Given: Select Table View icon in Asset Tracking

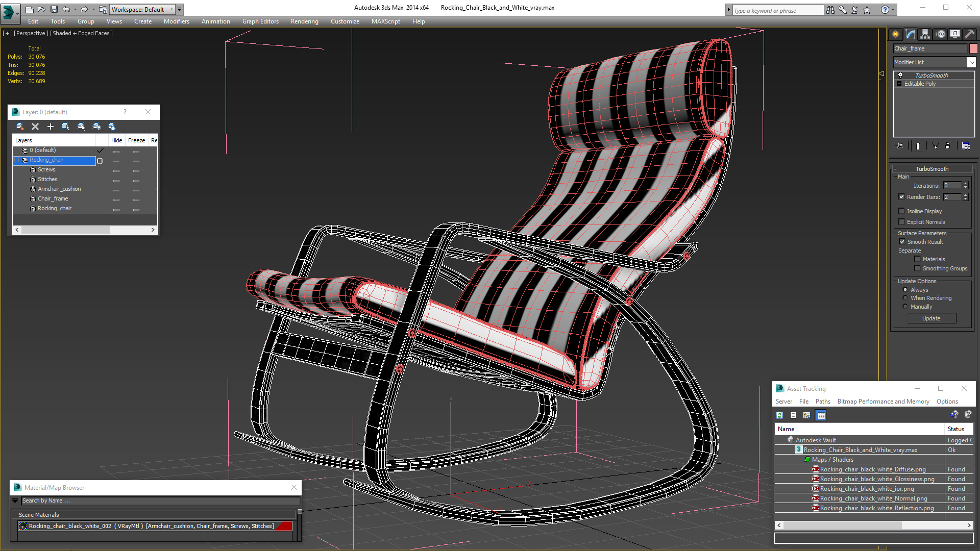Looking at the screenshot, I should [821, 415].
